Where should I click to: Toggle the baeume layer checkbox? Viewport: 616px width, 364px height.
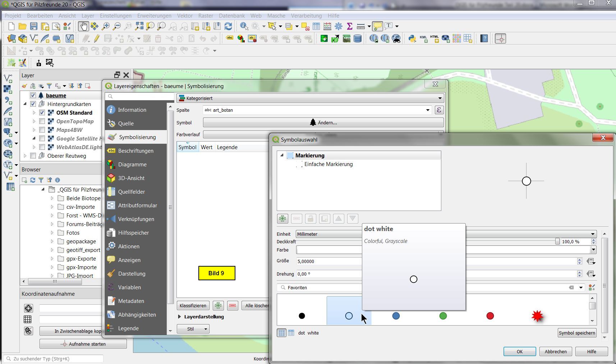[x=33, y=96]
